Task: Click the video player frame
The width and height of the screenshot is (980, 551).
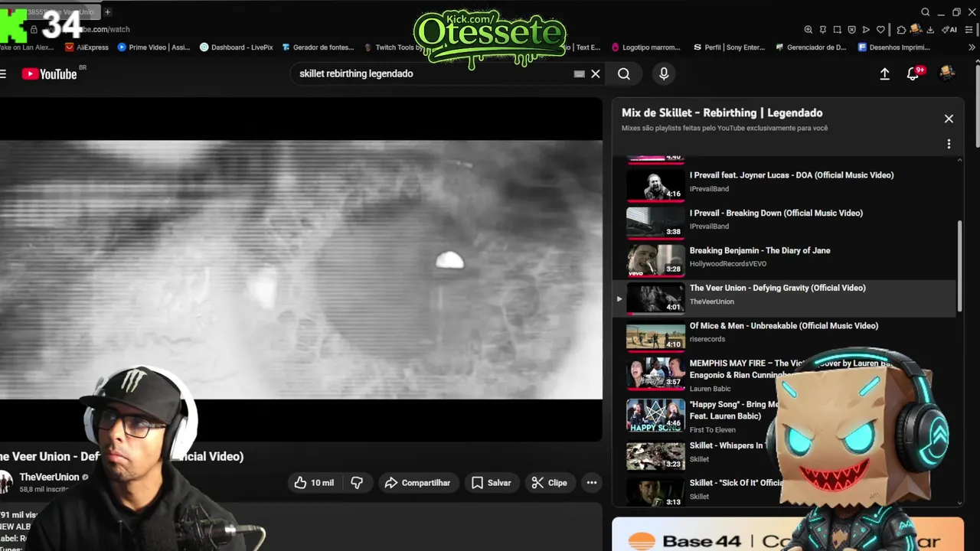Action: (301, 269)
